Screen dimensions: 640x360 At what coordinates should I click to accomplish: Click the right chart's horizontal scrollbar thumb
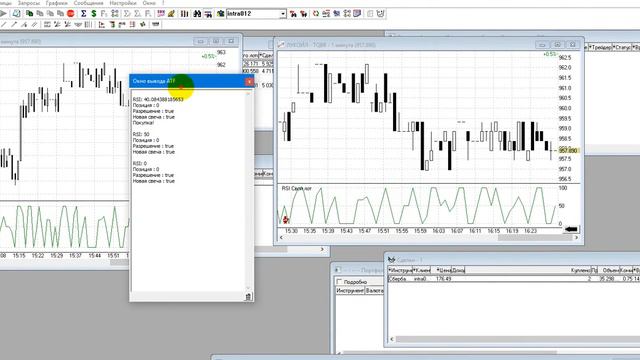tap(535, 237)
